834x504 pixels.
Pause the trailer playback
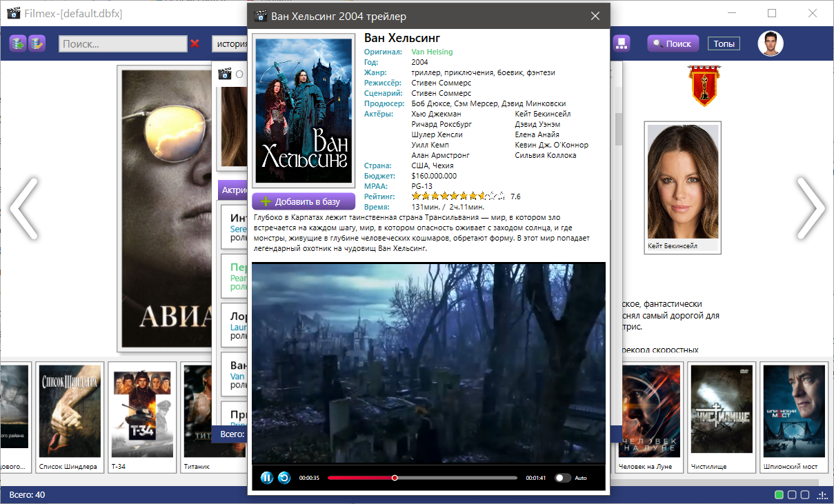tap(267, 477)
